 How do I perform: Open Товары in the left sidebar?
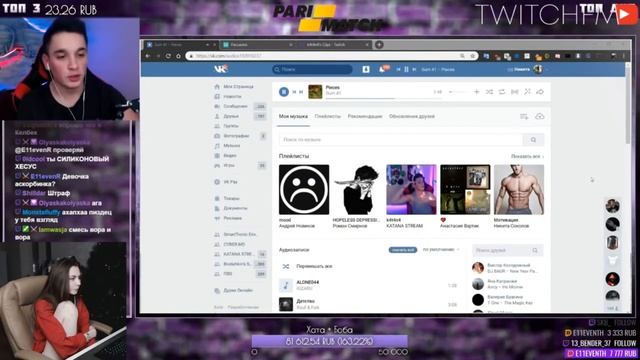[231, 198]
